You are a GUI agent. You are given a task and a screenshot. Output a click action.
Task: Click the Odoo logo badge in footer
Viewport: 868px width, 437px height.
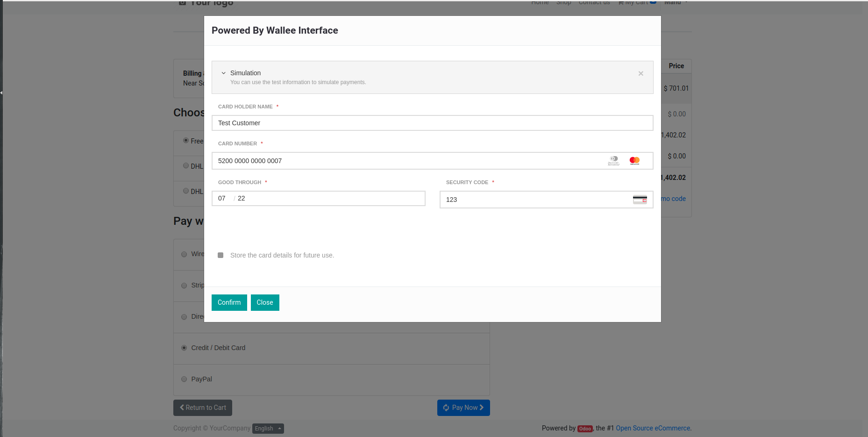[x=585, y=429]
